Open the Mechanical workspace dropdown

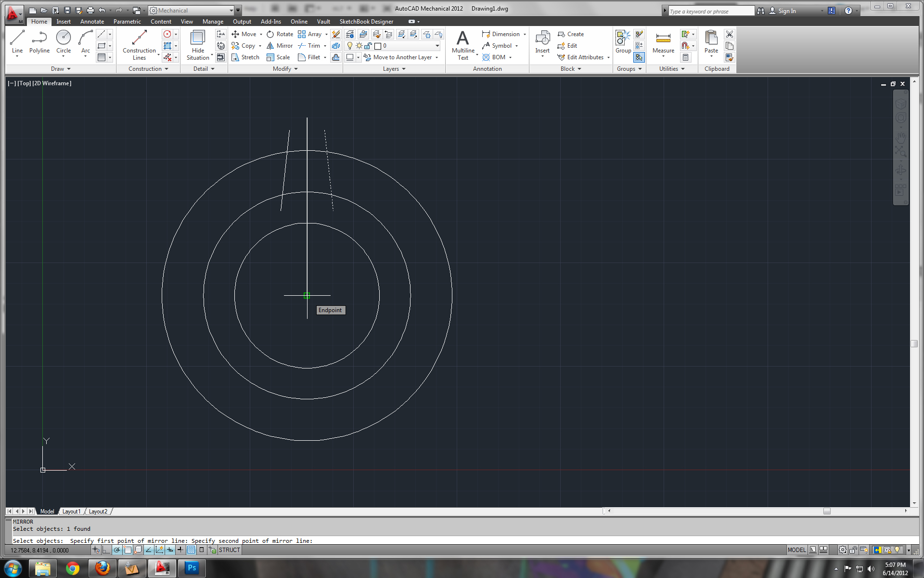[191, 11]
